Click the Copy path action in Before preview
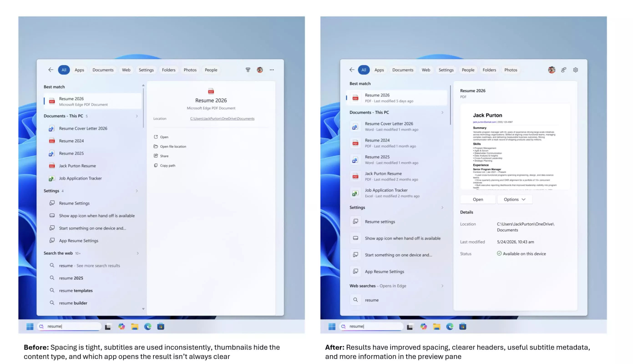This screenshot has height=364, width=633. (165, 165)
